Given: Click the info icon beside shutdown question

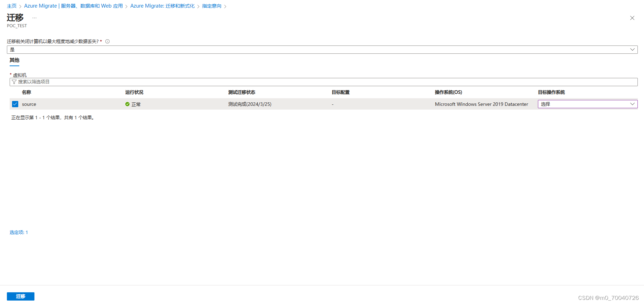Looking at the screenshot, I should pos(107,41).
